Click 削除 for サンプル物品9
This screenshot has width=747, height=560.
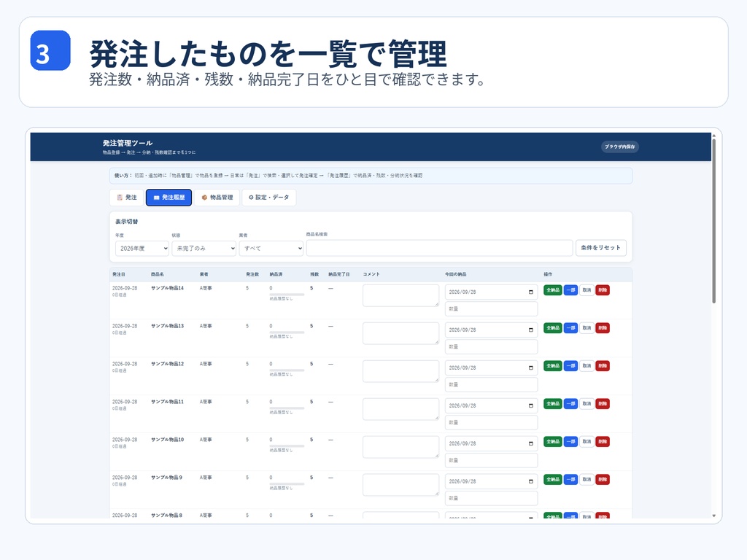coord(603,480)
